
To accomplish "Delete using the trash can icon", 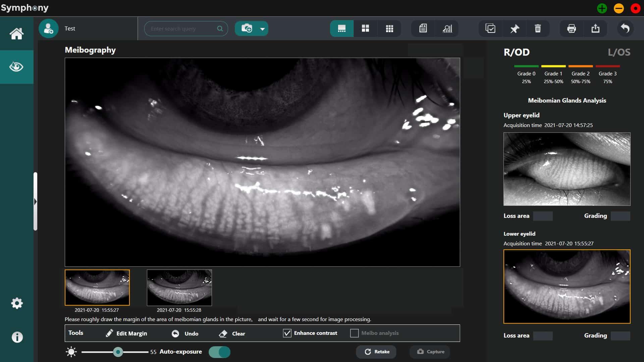I will pos(538,28).
